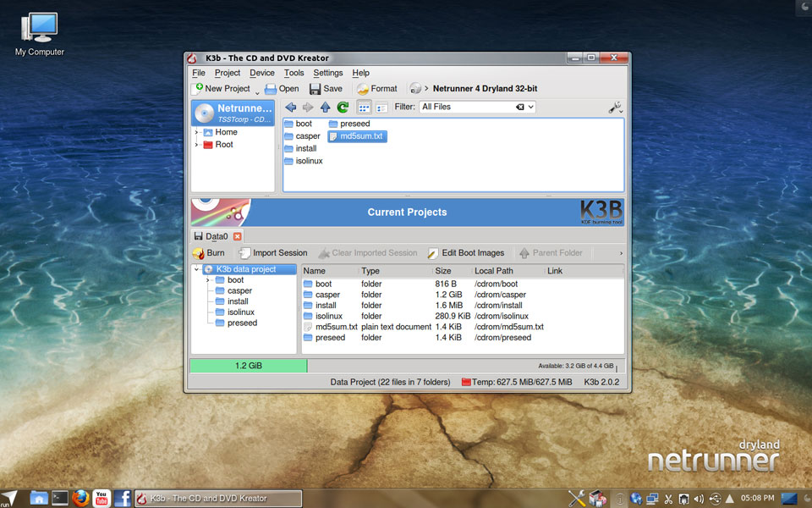Click the Import Session button

[x=272, y=253]
